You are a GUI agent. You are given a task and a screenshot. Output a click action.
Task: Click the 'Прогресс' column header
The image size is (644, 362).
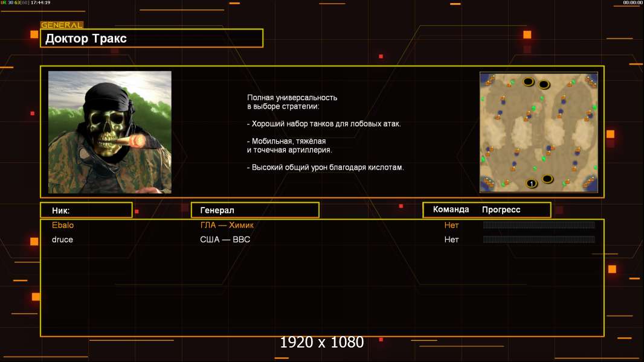pos(501,209)
